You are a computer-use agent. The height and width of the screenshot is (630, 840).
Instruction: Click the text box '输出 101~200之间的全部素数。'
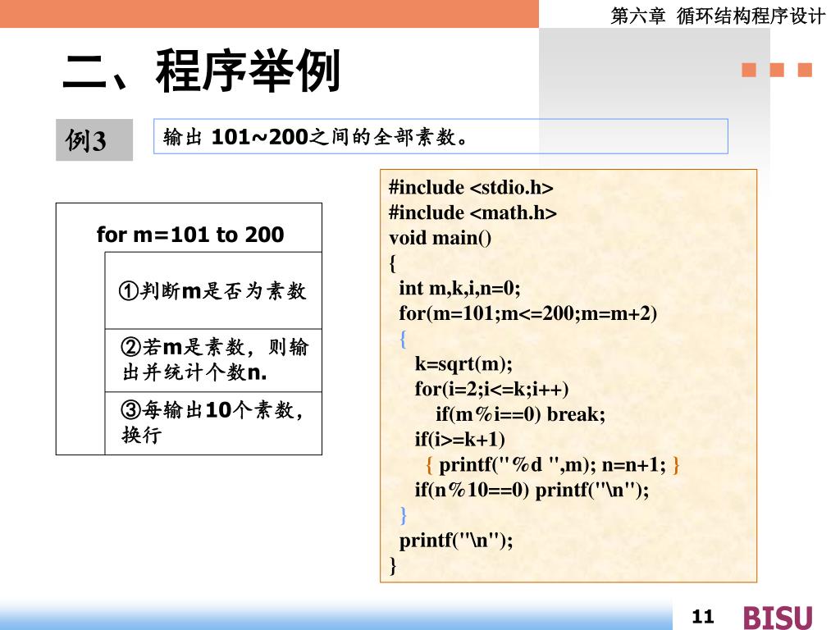441,137
